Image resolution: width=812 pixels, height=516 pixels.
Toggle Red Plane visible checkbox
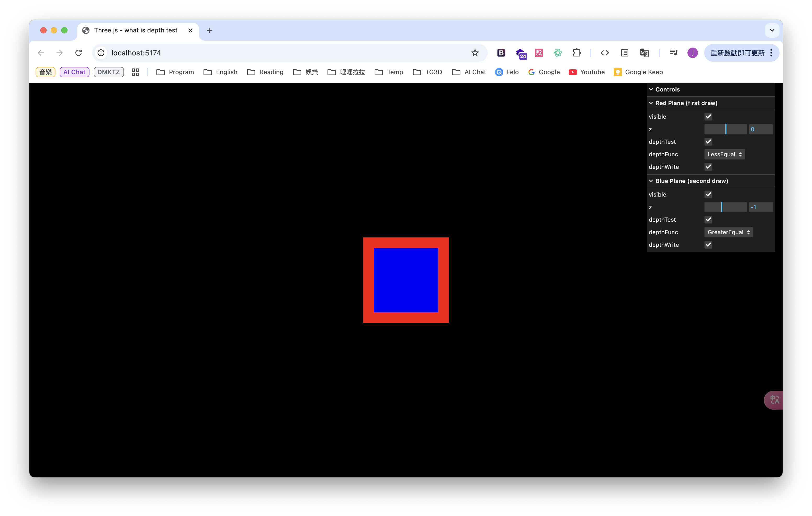pyautogui.click(x=708, y=117)
